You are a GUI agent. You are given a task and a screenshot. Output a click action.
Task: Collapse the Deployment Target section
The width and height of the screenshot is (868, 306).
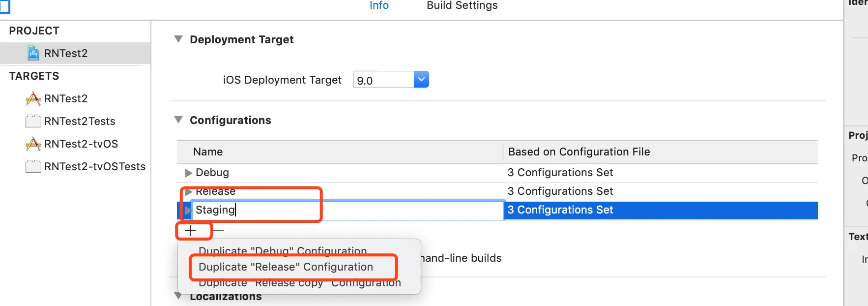[x=178, y=39]
